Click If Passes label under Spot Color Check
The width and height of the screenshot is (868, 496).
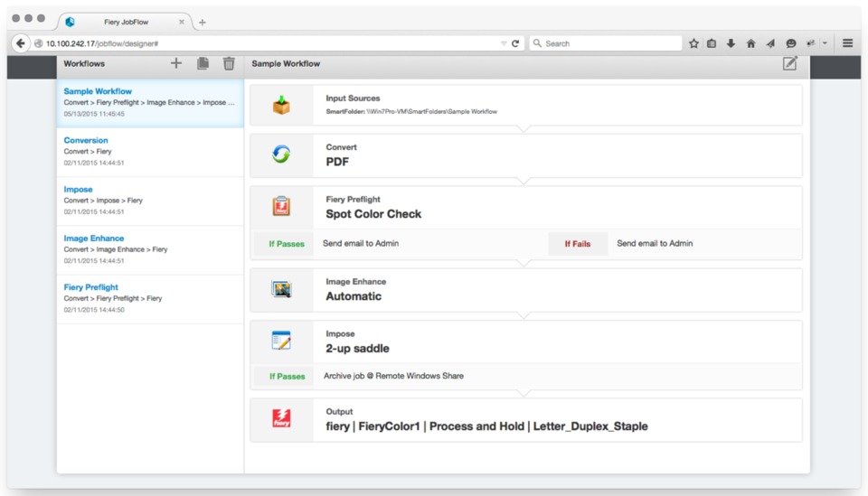coord(287,244)
